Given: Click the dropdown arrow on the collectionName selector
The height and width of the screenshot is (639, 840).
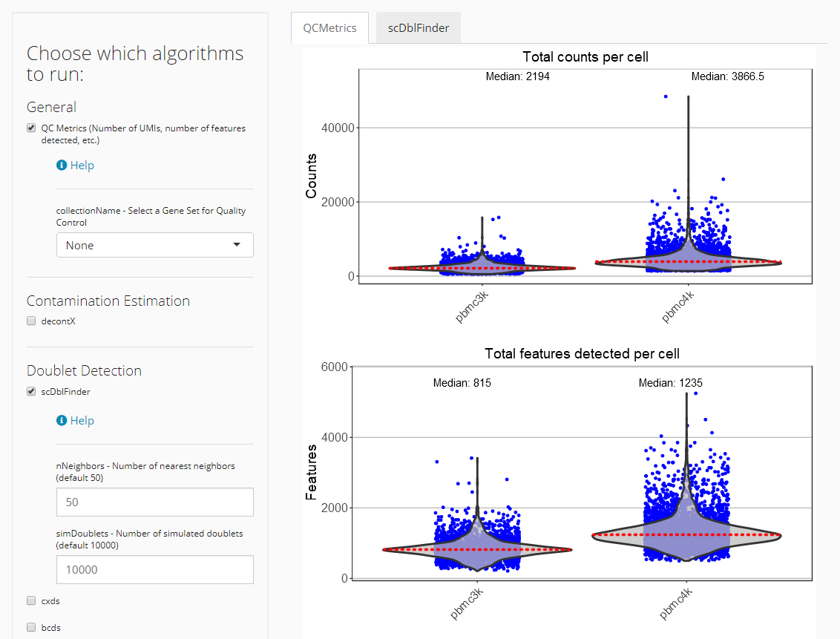Looking at the screenshot, I should point(237,245).
